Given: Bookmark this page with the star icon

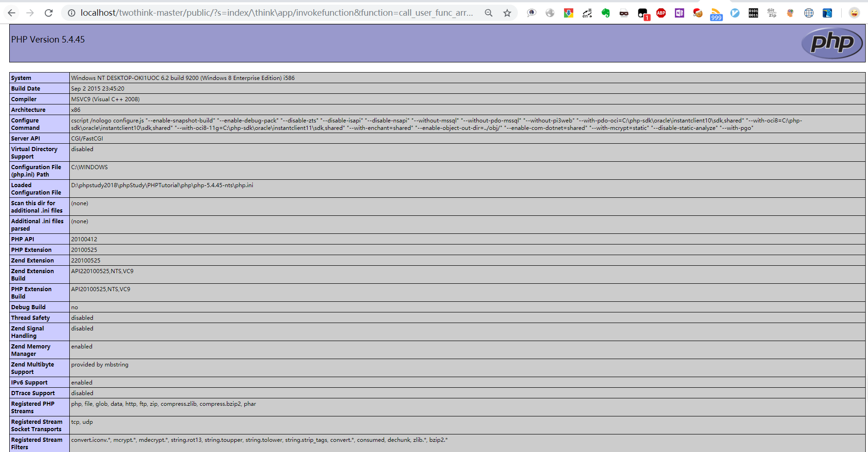Looking at the screenshot, I should 507,12.
